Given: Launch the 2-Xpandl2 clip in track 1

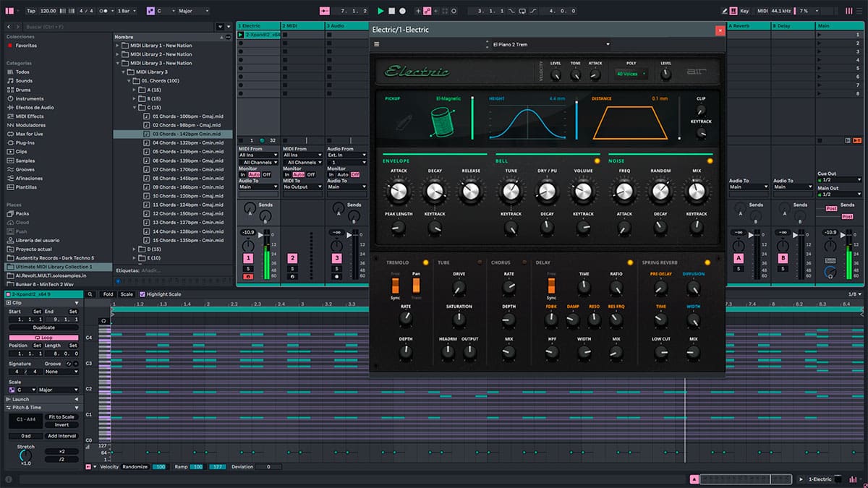Looking at the screenshot, I should tap(241, 35).
